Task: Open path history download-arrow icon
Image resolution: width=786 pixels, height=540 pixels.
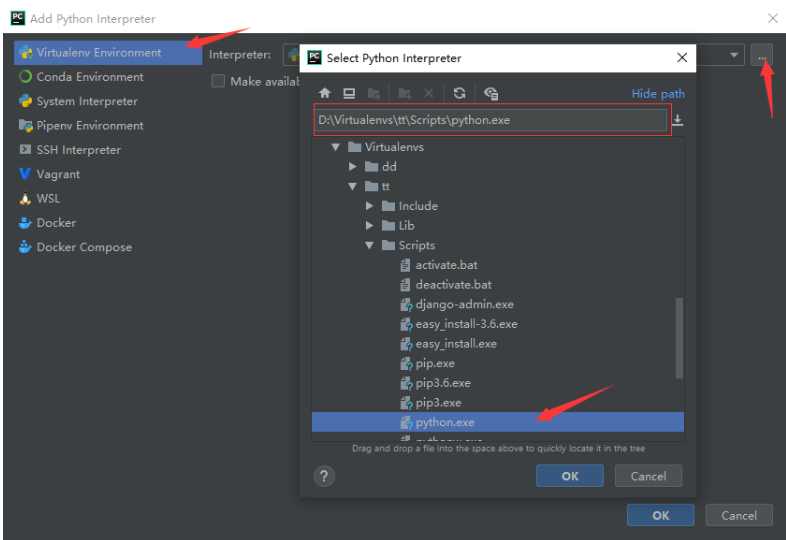Action: (x=677, y=120)
